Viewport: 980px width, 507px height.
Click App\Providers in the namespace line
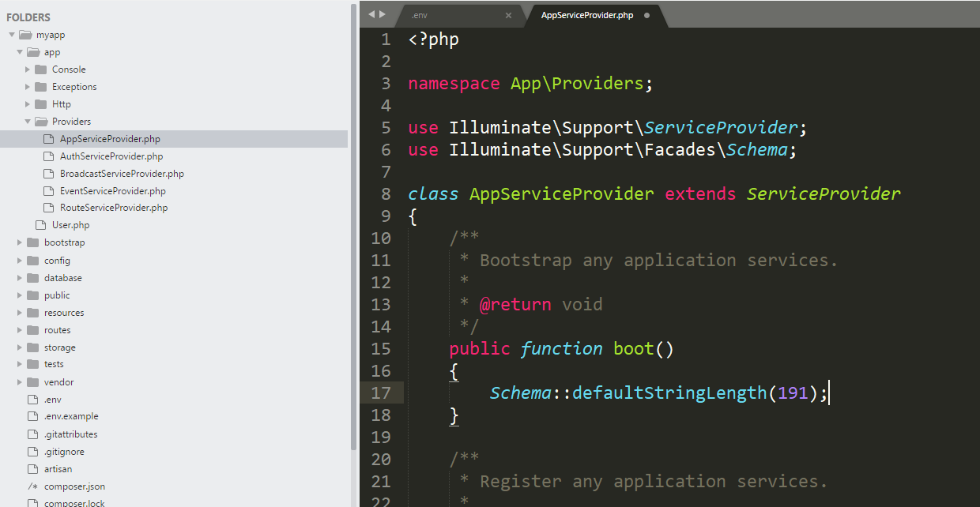(578, 84)
